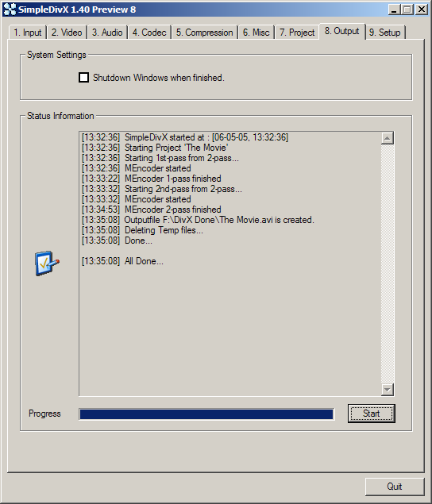This screenshot has height=504, width=432.
Task: Enable Shutdown Windows when finished checkbox
Action: click(83, 78)
